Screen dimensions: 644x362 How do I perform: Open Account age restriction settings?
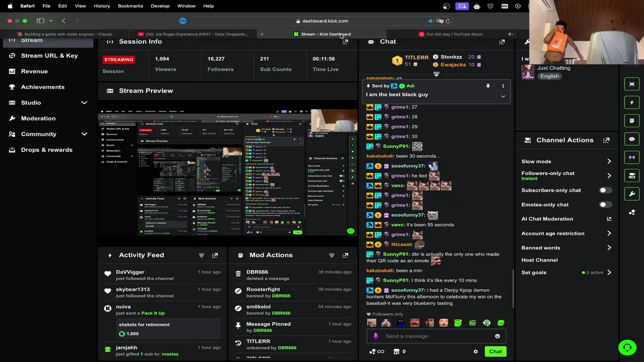coord(567,233)
